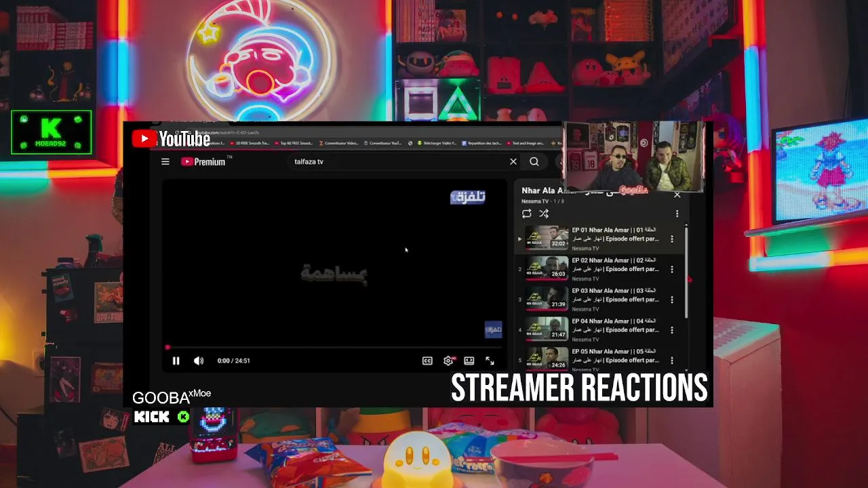Open the EP 02 Nhar Ala Amar title

pos(615,264)
